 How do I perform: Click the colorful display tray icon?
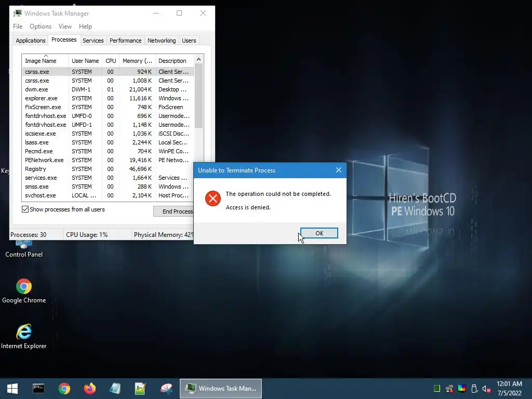[462, 389]
